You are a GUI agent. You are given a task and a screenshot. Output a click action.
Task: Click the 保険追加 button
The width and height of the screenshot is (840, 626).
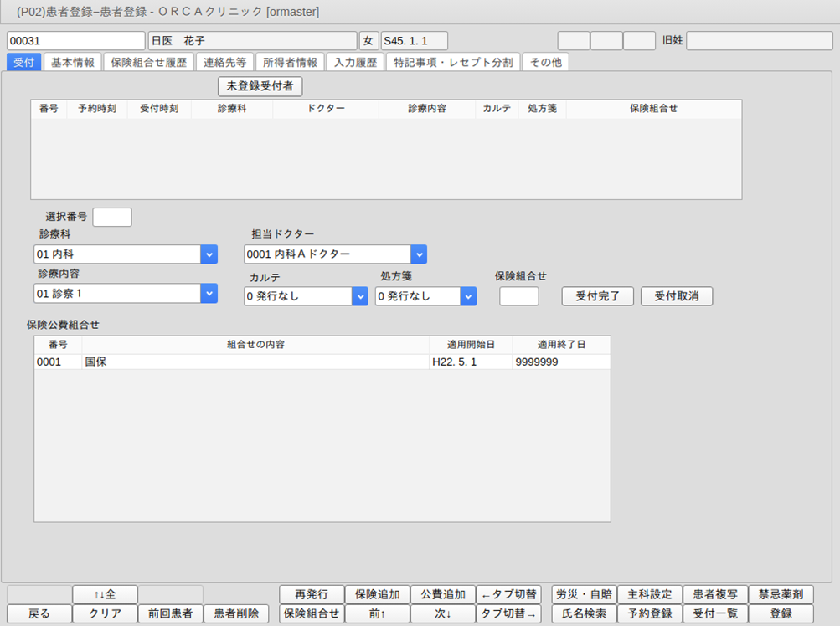[377, 594]
